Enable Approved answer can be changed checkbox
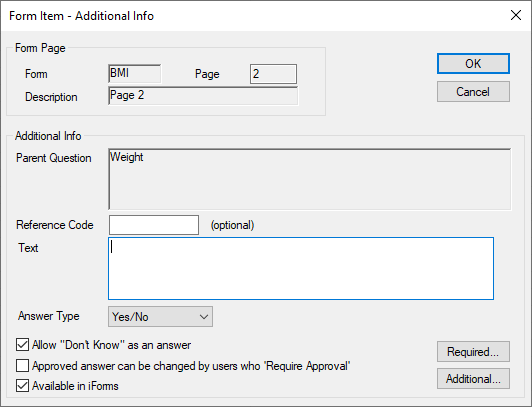The image size is (532, 407). [22, 366]
